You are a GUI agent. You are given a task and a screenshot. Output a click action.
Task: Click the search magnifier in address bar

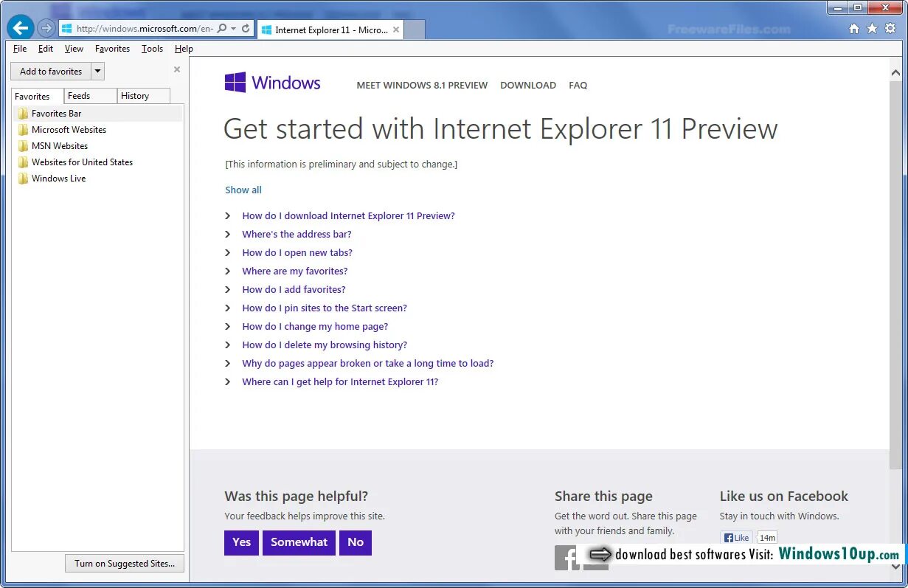point(221,29)
